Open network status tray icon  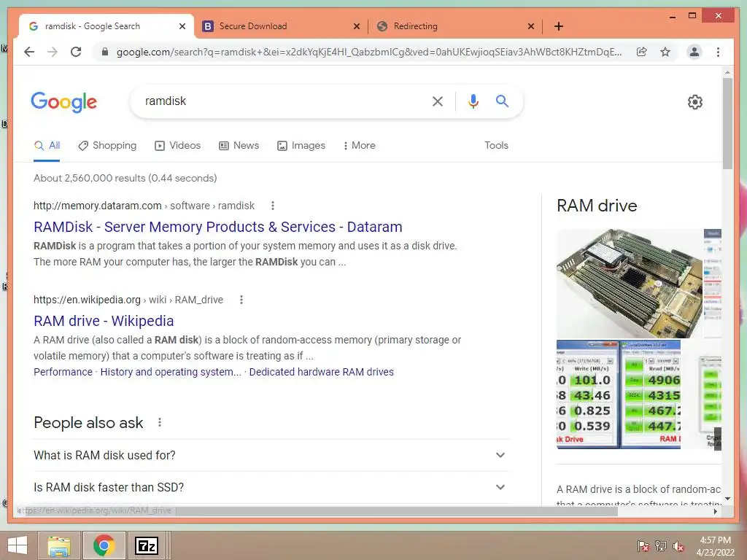661,546
